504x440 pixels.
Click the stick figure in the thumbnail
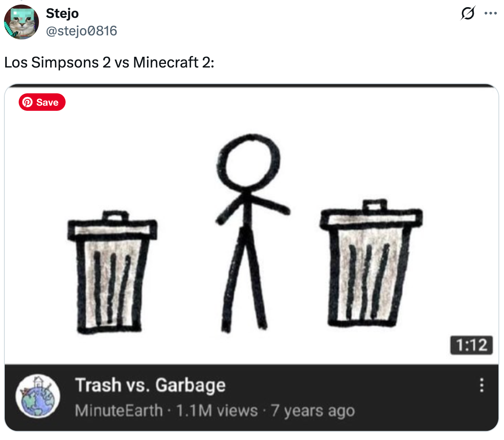[x=250, y=233]
